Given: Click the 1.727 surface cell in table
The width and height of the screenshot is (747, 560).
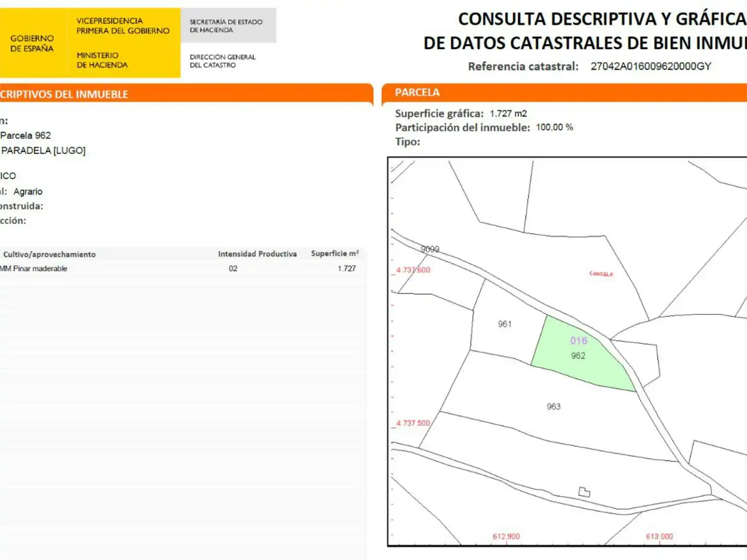Looking at the screenshot, I should pyautogui.click(x=347, y=269).
